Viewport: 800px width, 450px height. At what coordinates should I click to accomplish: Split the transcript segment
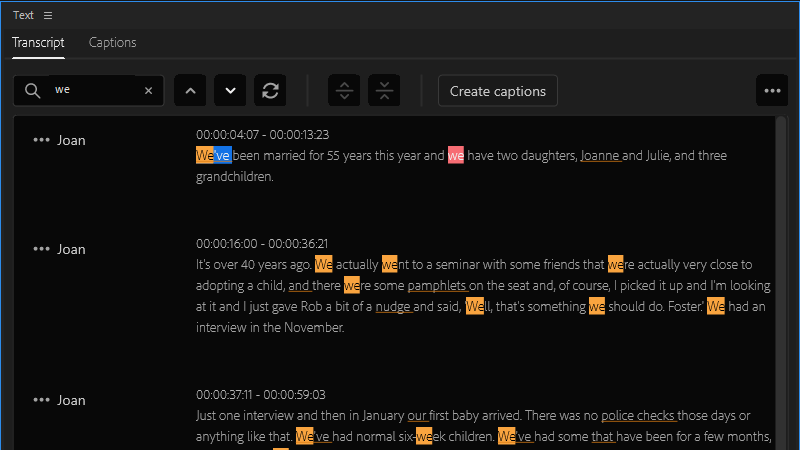(x=344, y=91)
